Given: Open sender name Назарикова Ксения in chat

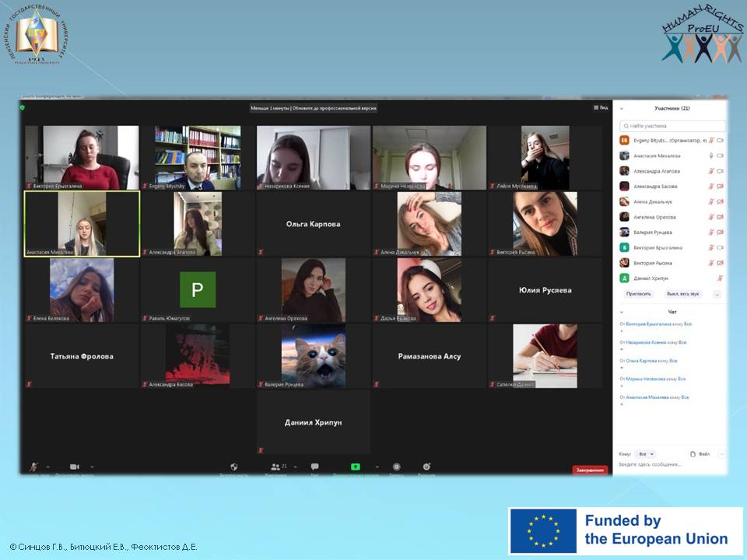Looking at the screenshot, I should coord(646,342).
